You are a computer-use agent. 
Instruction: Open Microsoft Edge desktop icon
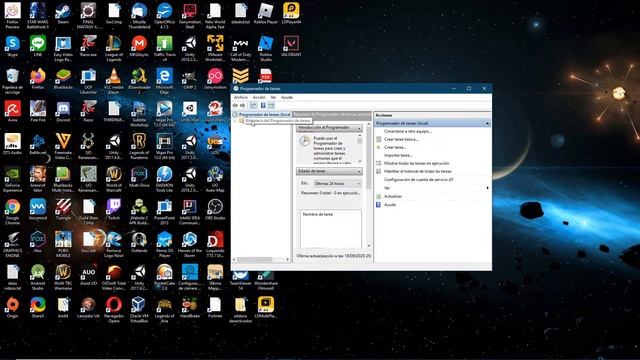click(x=164, y=81)
